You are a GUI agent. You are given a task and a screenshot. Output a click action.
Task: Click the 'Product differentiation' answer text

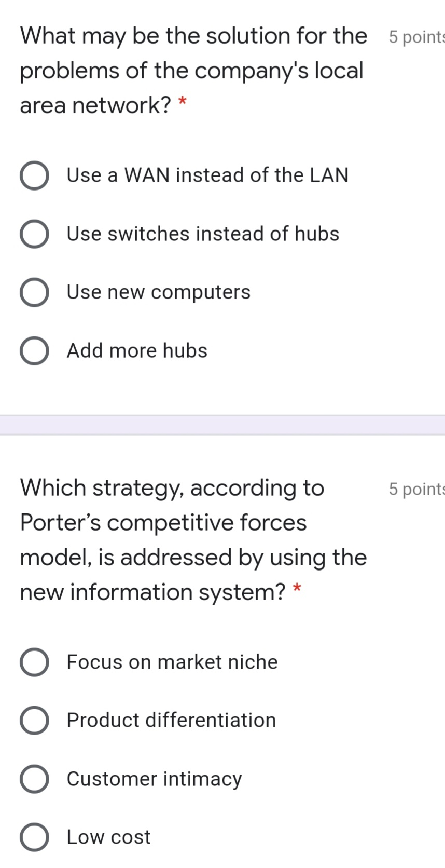pos(171,720)
